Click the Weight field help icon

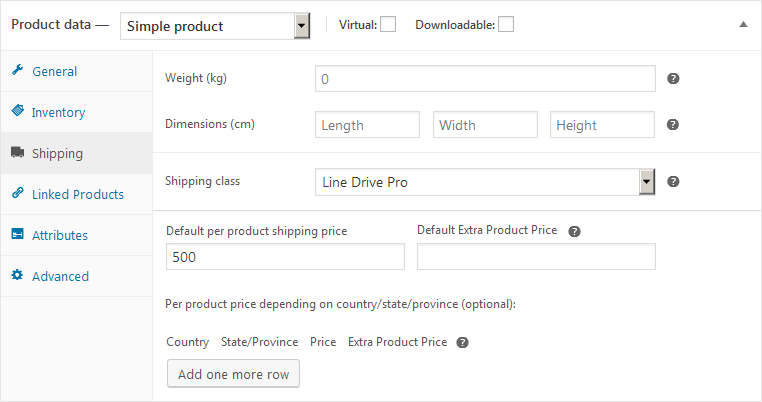[x=673, y=78]
